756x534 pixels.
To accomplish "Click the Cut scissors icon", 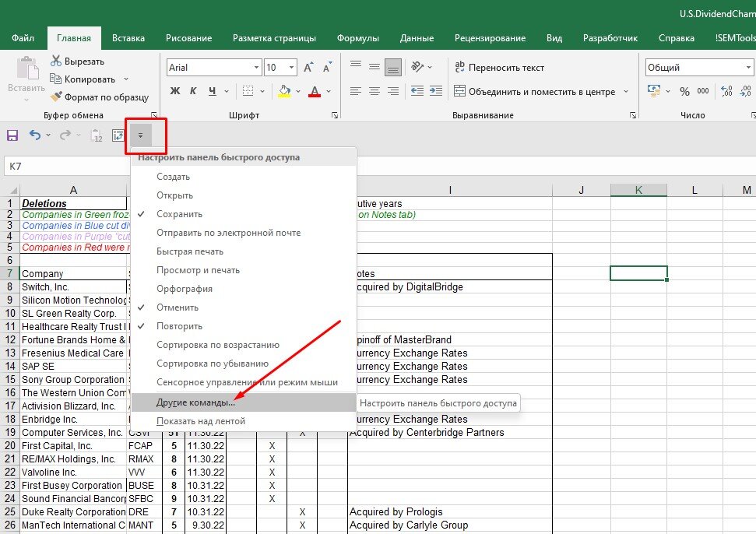I will (56, 61).
